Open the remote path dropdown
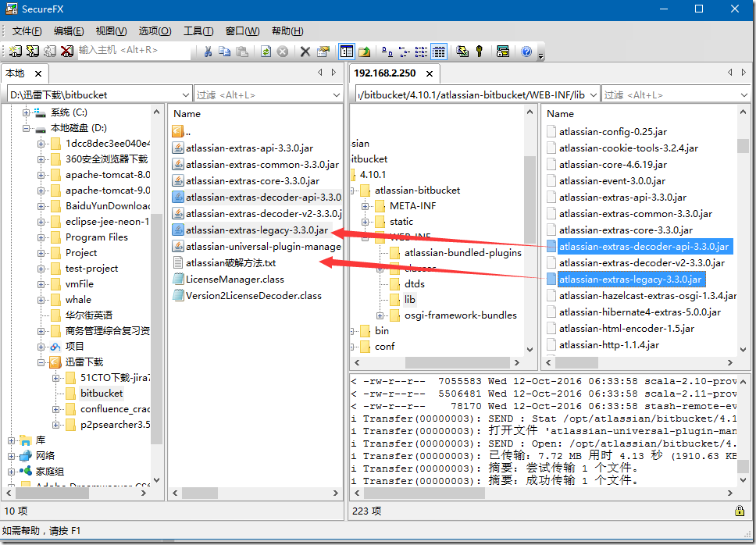The height and width of the screenshot is (545, 756). [x=594, y=95]
